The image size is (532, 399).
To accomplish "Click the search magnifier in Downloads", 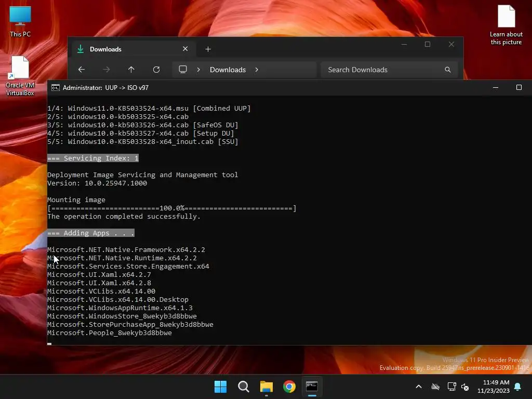I will [x=448, y=70].
